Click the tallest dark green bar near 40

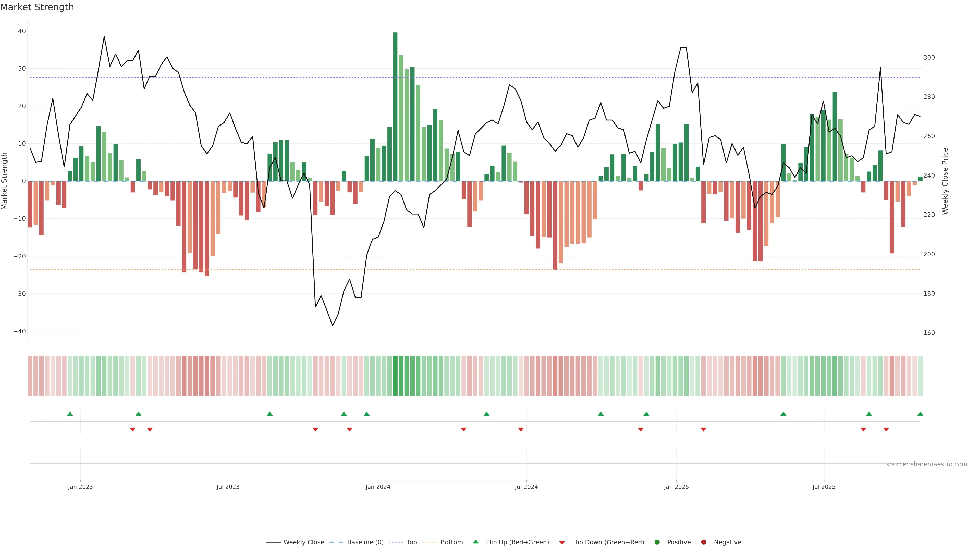pyautogui.click(x=395, y=106)
